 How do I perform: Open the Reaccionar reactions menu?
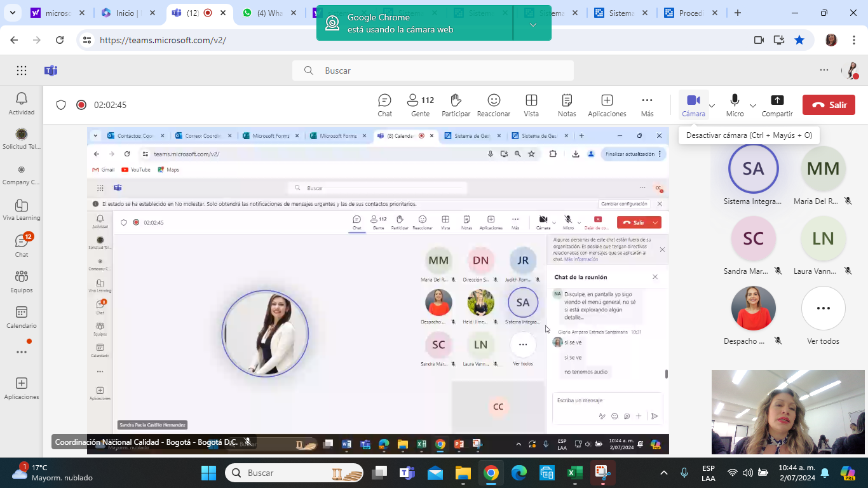(x=494, y=105)
